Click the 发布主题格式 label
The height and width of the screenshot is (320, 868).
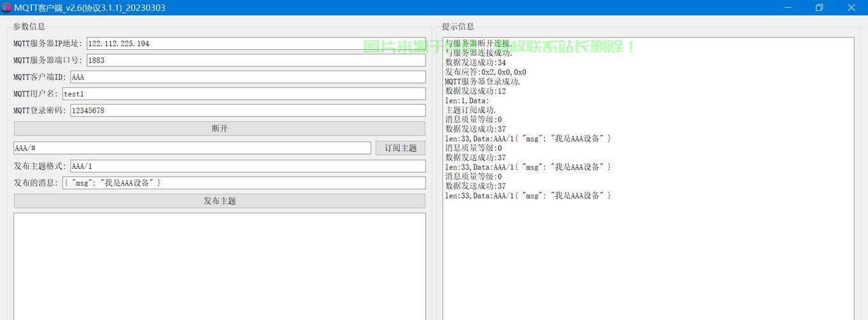coord(40,166)
